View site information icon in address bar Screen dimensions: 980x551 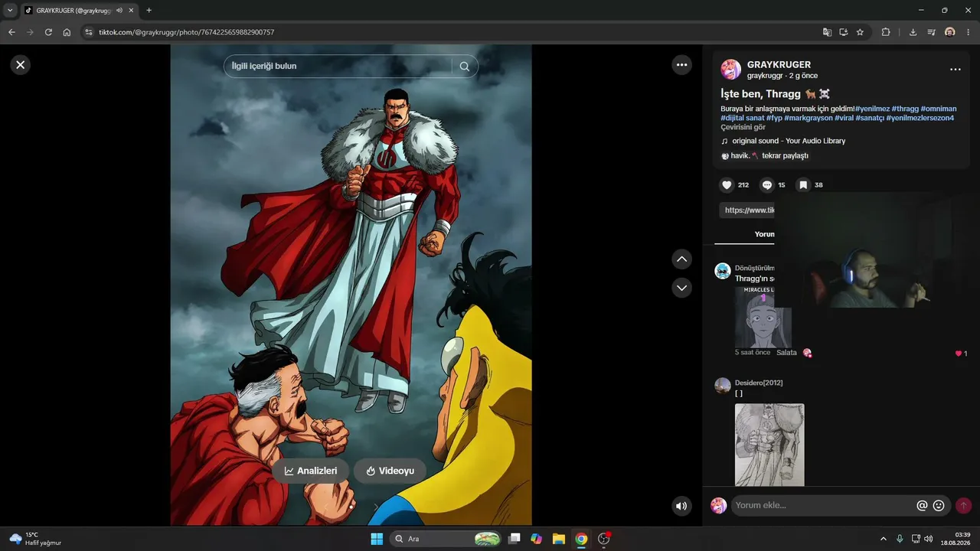[x=89, y=32]
